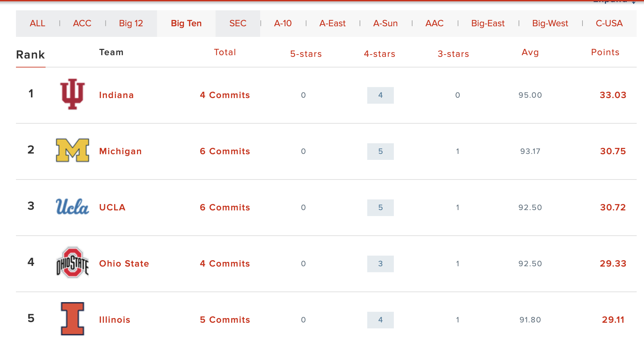Select the Illinois block I logo
Image resolution: width=644 pixels, height=347 pixels.
[x=72, y=319]
